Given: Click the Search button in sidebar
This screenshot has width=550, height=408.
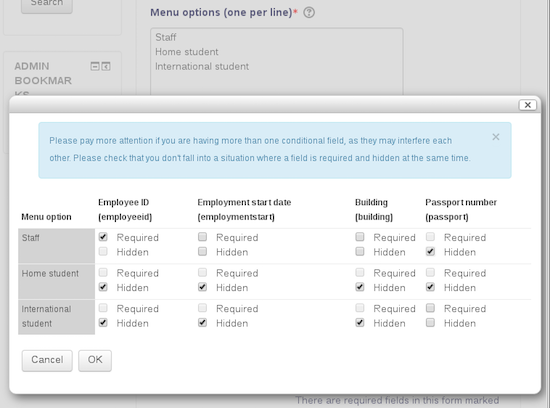Looking at the screenshot, I should point(47,4).
